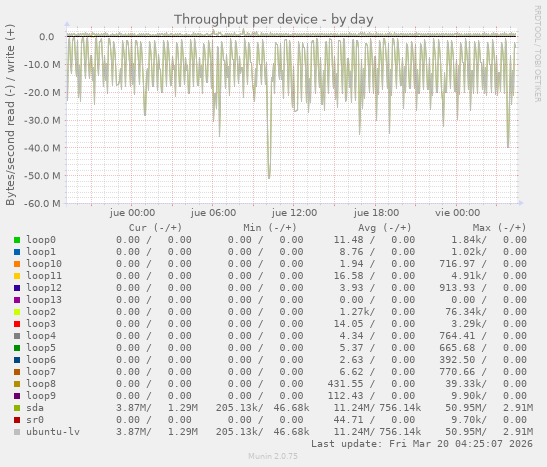This screenshot has height=467, width=547.
Task: Click the loop0 green legend swatch
Action: (x=17, y=240)
